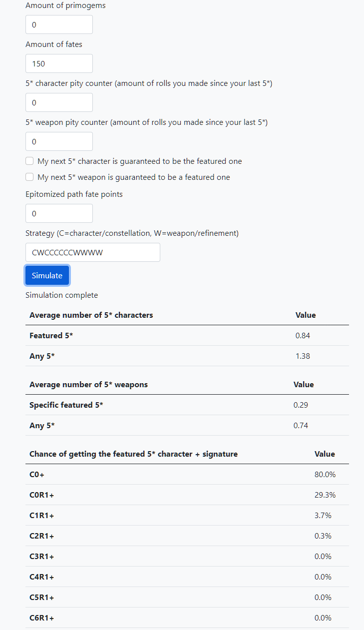This screenshot has height=630, width=364.
Task: Click 'Average number of 5* characters' header
Action: coord(91,315)
